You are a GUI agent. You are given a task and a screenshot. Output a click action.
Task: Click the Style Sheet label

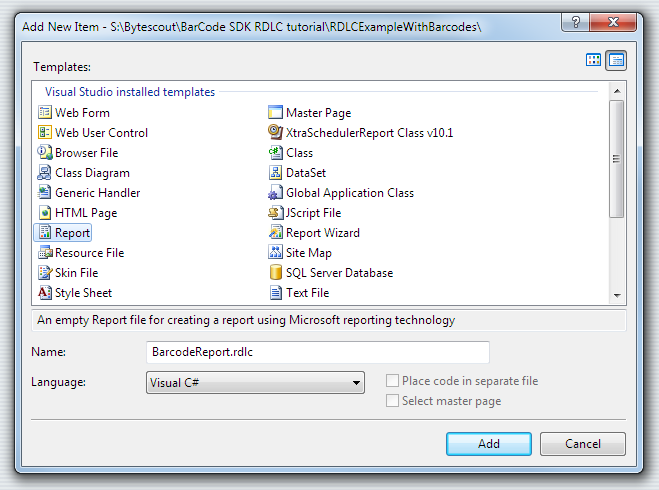(x=84, y=293)
